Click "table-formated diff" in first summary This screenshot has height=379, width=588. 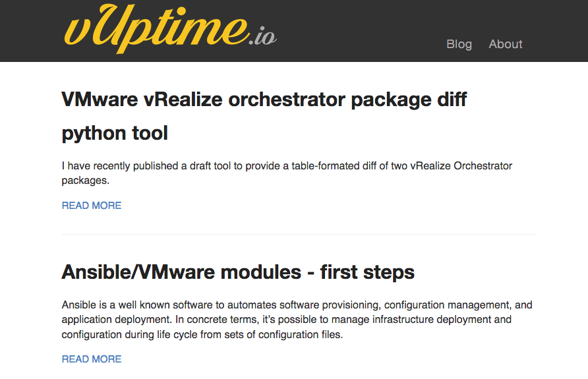334,165
